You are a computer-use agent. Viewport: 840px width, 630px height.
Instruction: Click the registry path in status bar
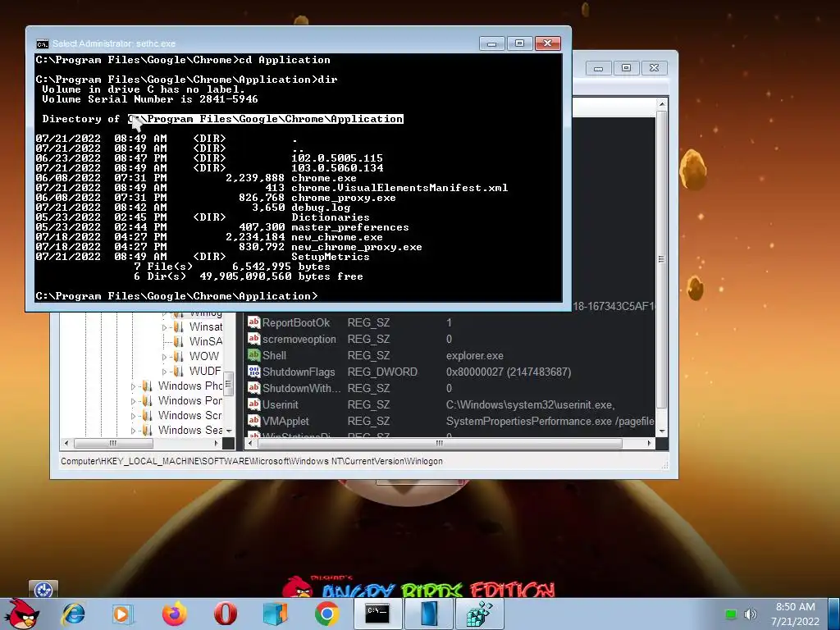pos(252,461)
